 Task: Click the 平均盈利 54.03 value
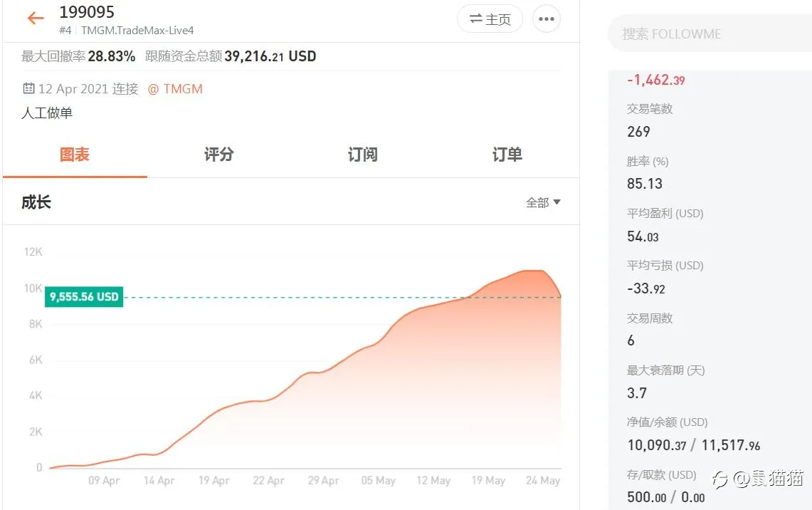[x=643, y=236]
